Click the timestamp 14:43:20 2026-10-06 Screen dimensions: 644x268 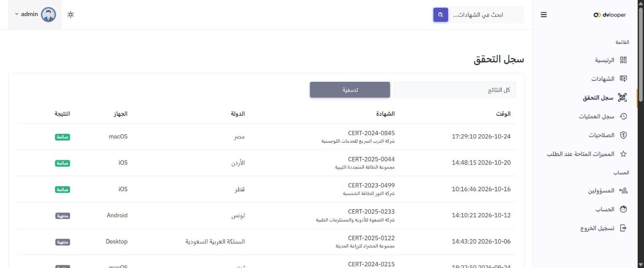(481, 242)
